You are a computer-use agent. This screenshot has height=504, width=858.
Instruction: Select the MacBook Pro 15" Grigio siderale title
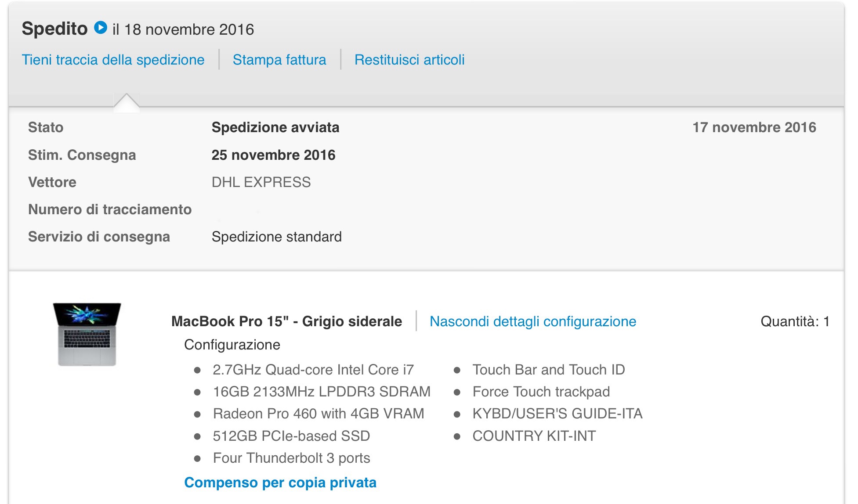click(286, 321)
